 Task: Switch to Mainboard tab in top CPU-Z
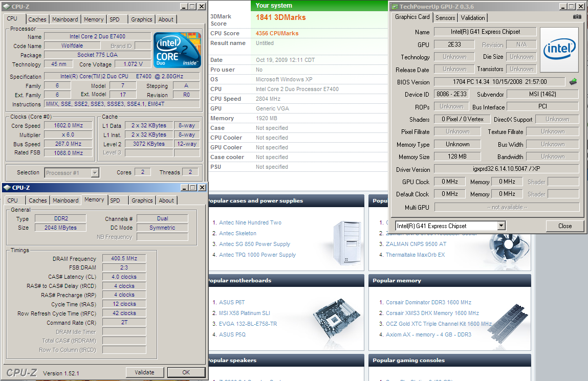66,19
